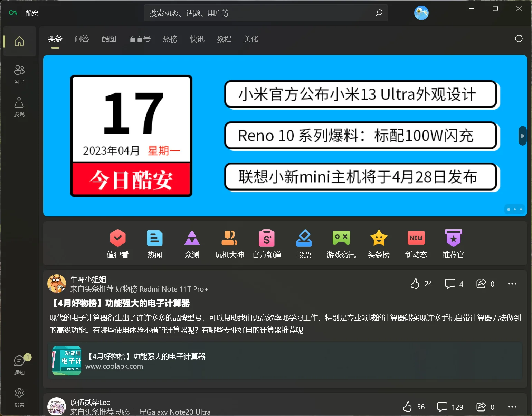The image size is (532, 416).
Task: Open the 【4月好物榜】 coolapk.com link card
Action: (285, 361)
